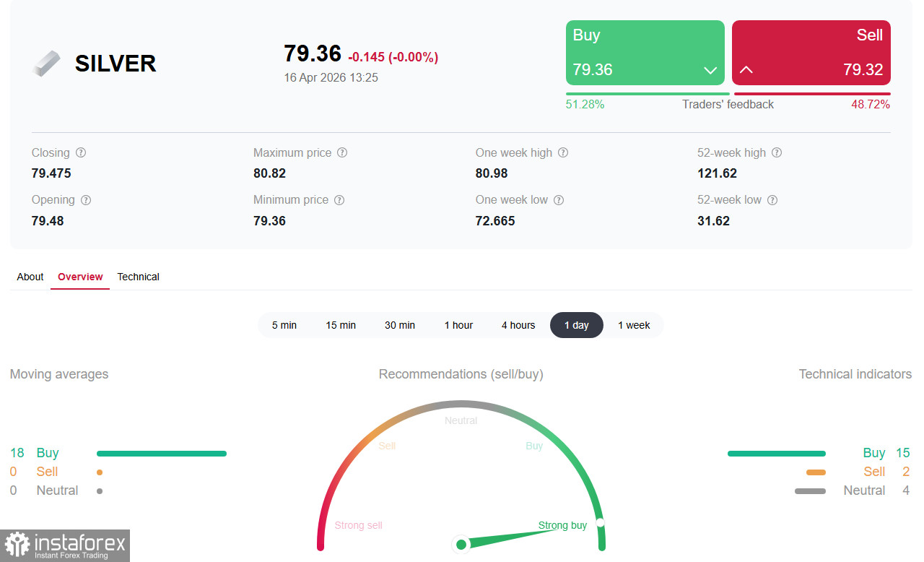Click the 51.28% buy percentage
This screenshot has height=562, width=924.
pyautogui.click(x=585, y=105)
